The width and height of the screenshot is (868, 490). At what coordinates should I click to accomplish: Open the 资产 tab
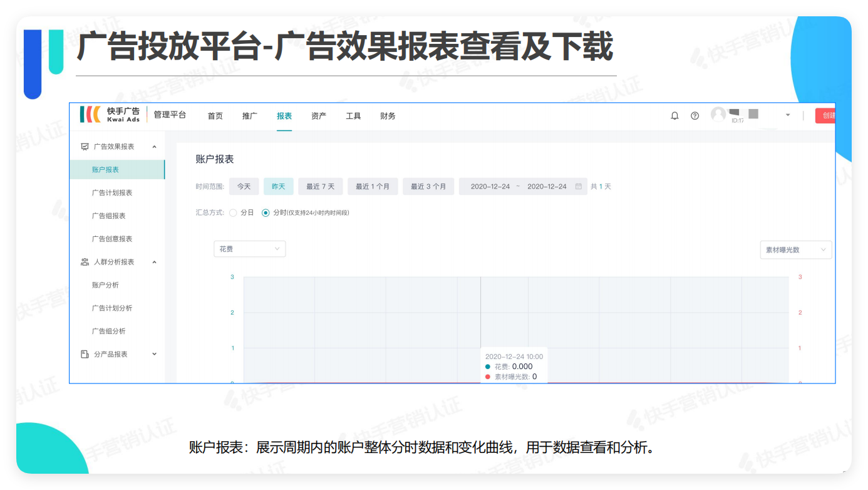[x=319, y=116]
